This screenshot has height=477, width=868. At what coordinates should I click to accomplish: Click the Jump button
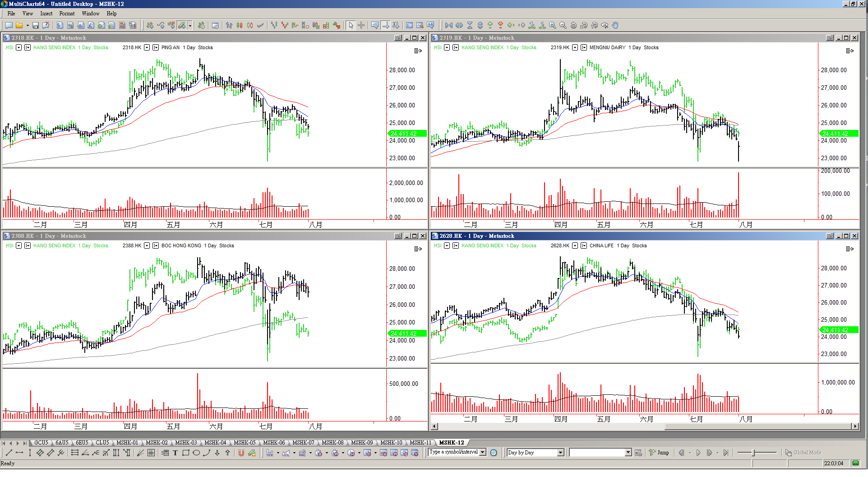659,453
